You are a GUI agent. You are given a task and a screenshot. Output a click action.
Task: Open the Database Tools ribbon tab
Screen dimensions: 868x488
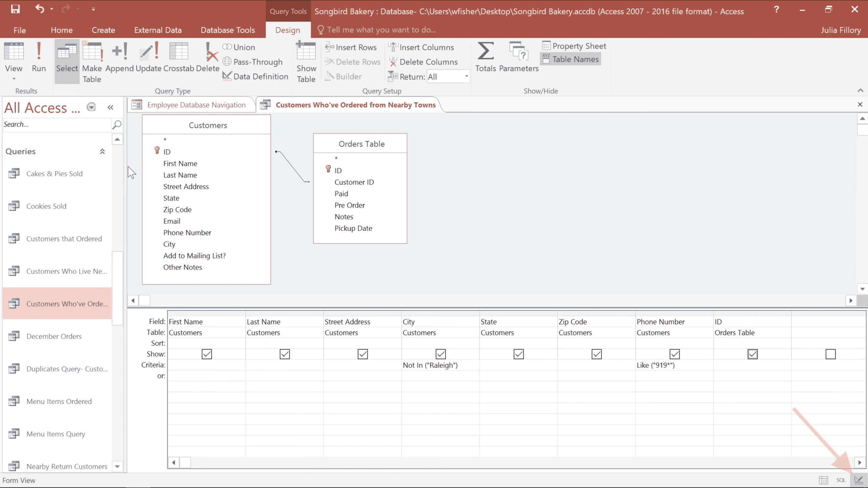[228, 30]
